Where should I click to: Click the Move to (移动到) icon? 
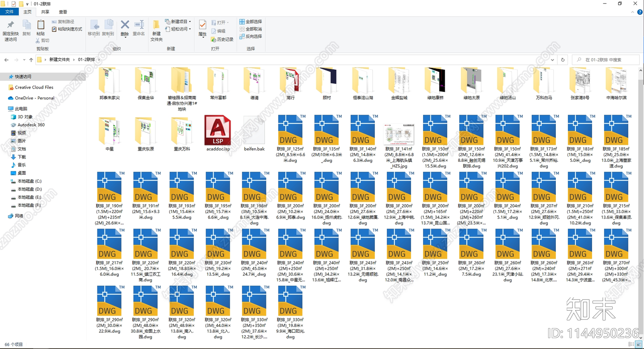pyautogui.click(x=94, y=25)
